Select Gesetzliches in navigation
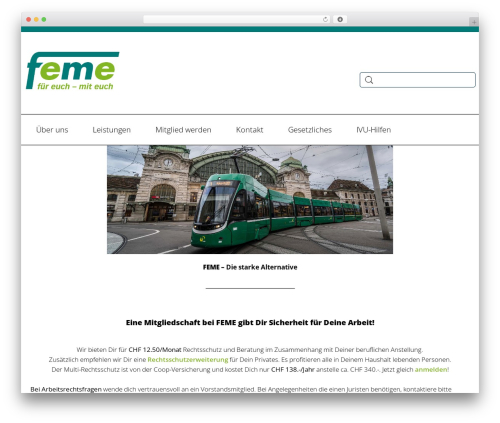The image size is (500, 423). tap(310, 130)
